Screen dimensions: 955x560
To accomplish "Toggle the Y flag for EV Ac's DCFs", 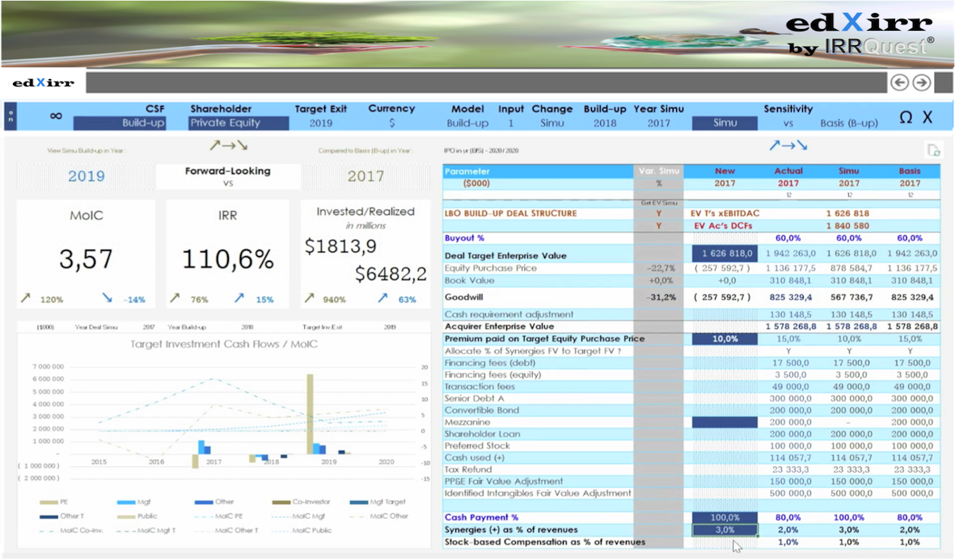I will coord(658,225).
